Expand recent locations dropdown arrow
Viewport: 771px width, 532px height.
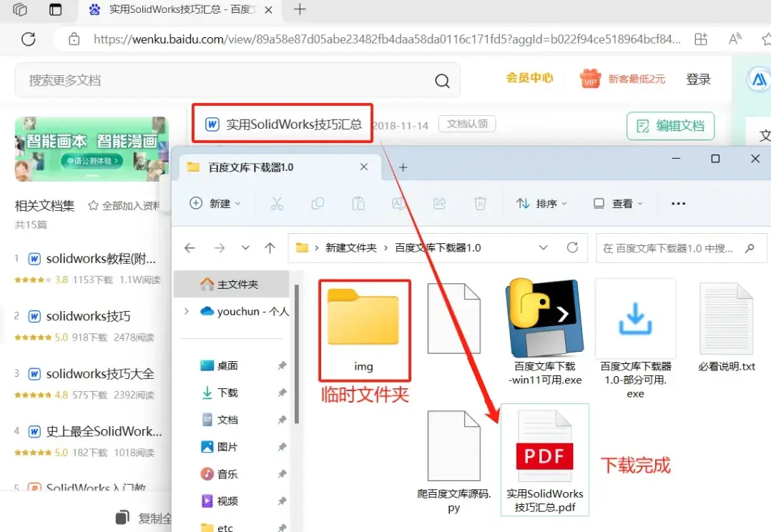tap(245, 248)
